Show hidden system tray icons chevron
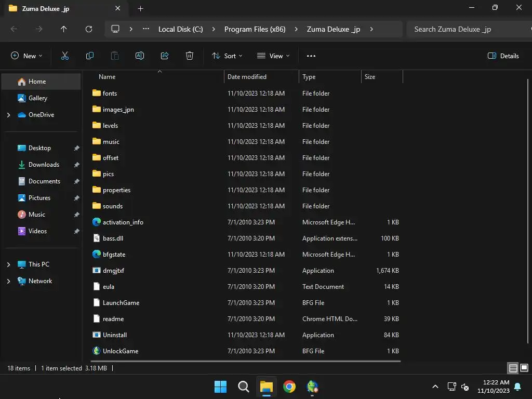The width and height of the screenshot is (532, 399). pyautogui.click(x=435, y=387)
